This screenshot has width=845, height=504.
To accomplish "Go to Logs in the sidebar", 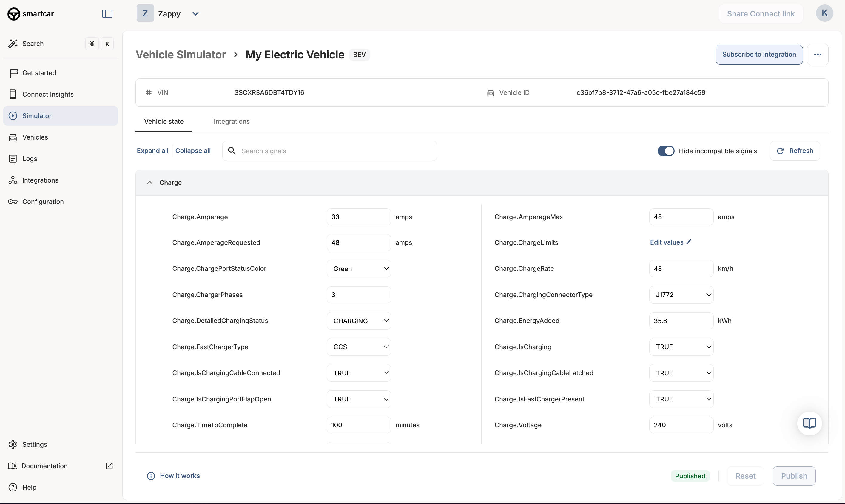I will point(30,159).
